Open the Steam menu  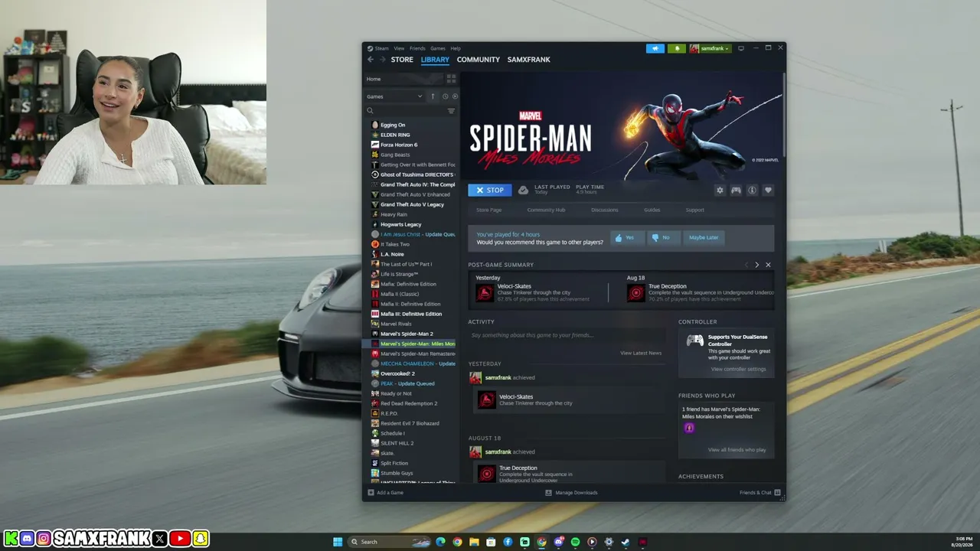click(381, 48)
